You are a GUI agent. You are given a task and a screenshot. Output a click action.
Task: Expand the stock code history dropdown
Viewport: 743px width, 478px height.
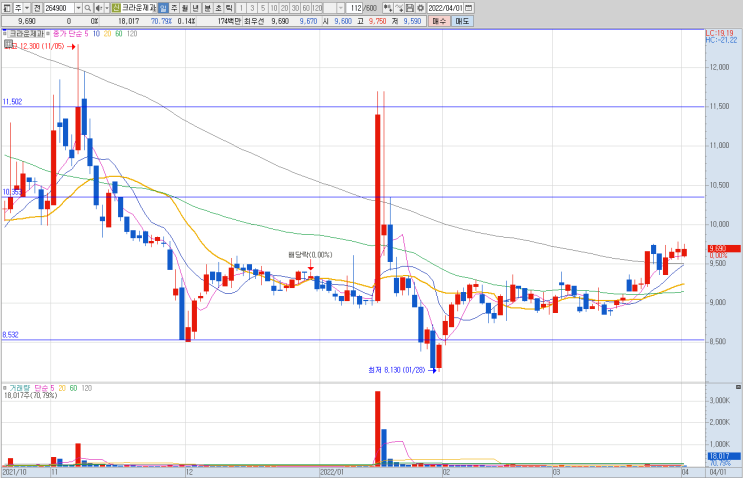click(79, 8)
